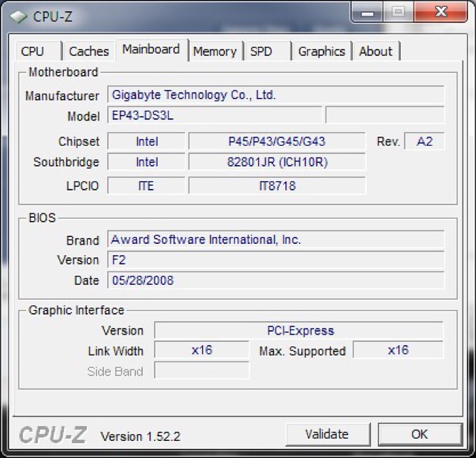
Task: Open the Graphics tab
Action: point(322,51)
